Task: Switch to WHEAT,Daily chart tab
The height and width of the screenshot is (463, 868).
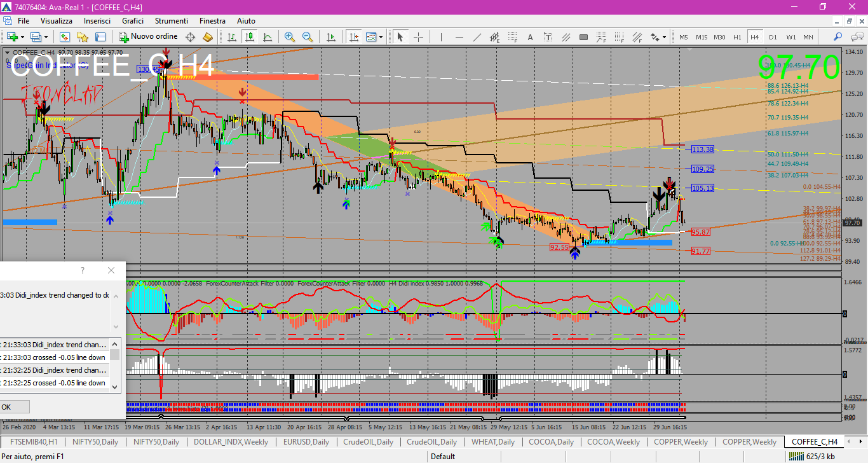Action: 493,441
